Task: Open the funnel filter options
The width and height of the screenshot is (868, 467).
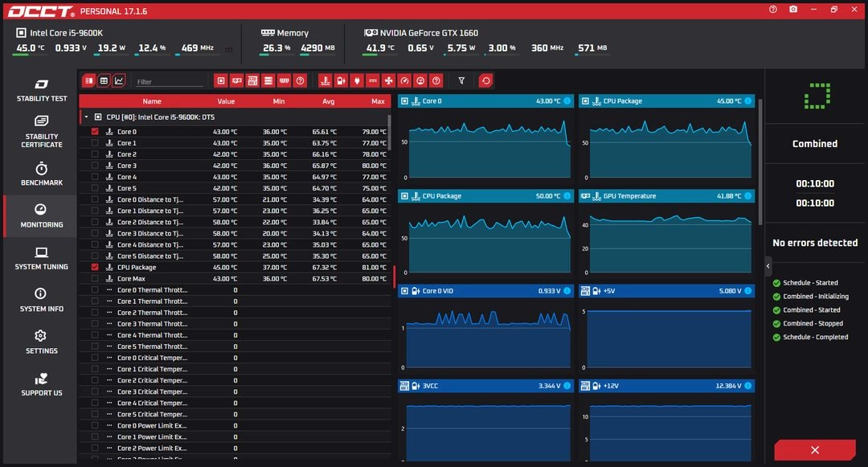Action: pyautogui.click(x=461, y=81)
